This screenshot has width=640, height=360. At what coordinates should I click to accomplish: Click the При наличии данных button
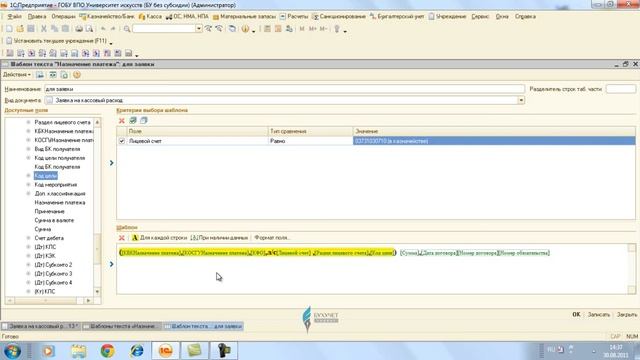(219, 238)
